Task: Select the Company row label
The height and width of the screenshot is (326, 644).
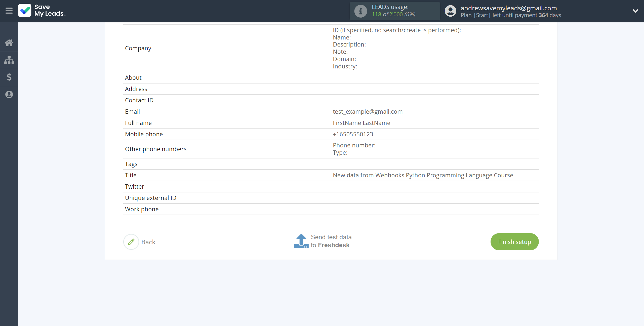Action: pos(138,48)
